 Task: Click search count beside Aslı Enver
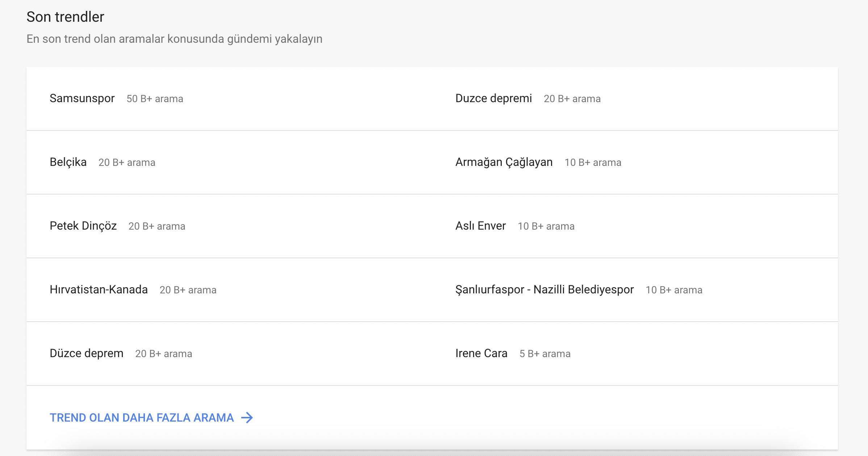(546, 226)
